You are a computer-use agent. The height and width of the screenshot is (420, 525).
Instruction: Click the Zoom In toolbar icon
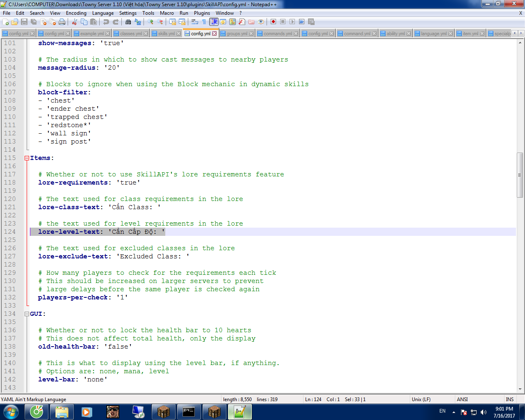[151, 22]
